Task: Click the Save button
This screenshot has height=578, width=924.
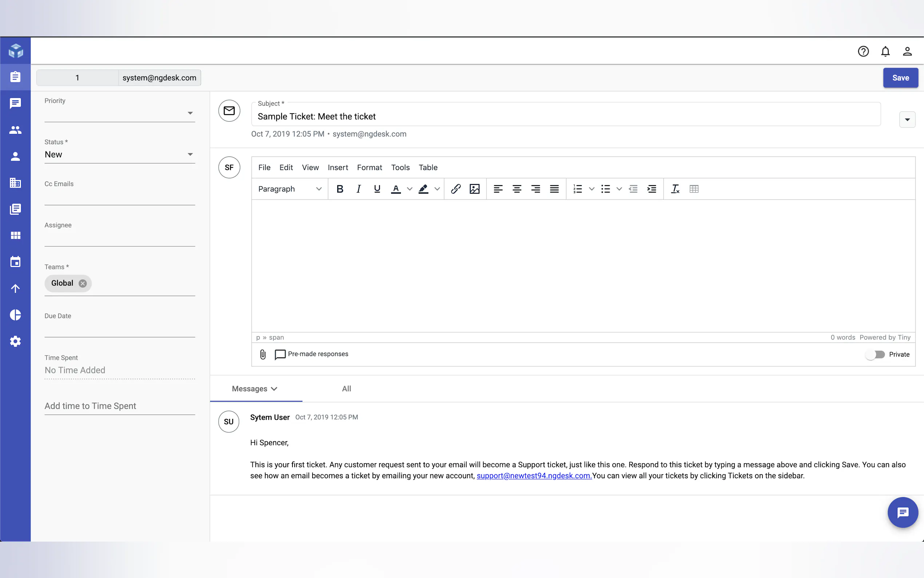Action: 900,78
